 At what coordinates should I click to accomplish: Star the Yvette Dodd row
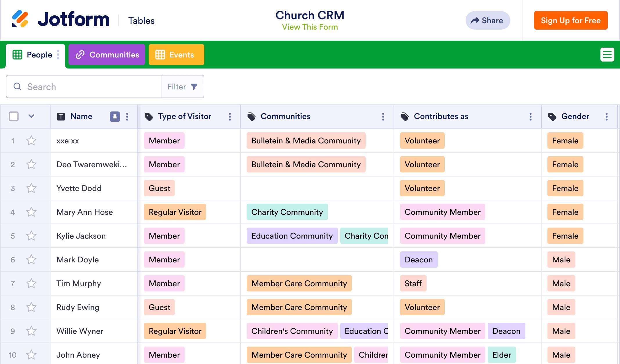[31, 188]
